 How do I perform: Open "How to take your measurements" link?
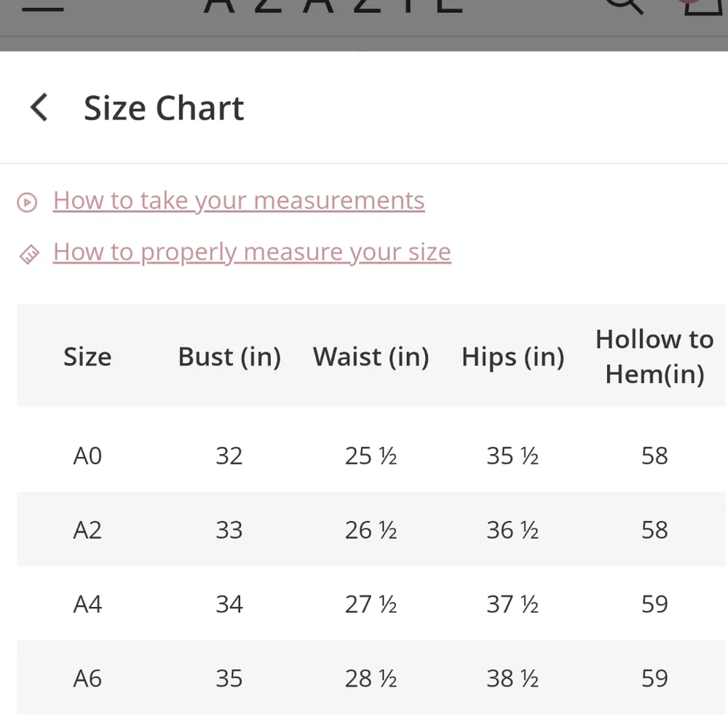point(239,201)
